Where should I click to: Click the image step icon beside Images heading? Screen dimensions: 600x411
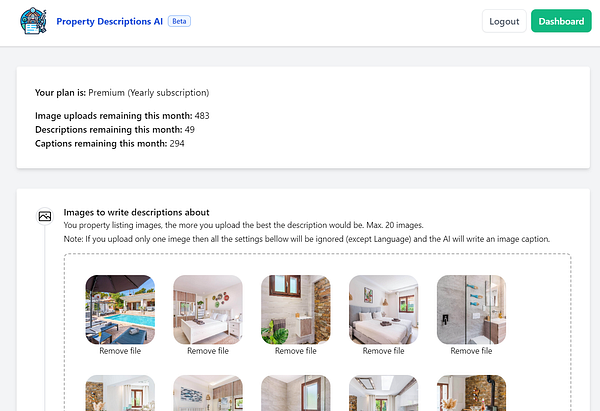pyautogui.click(x=45, y=216)
